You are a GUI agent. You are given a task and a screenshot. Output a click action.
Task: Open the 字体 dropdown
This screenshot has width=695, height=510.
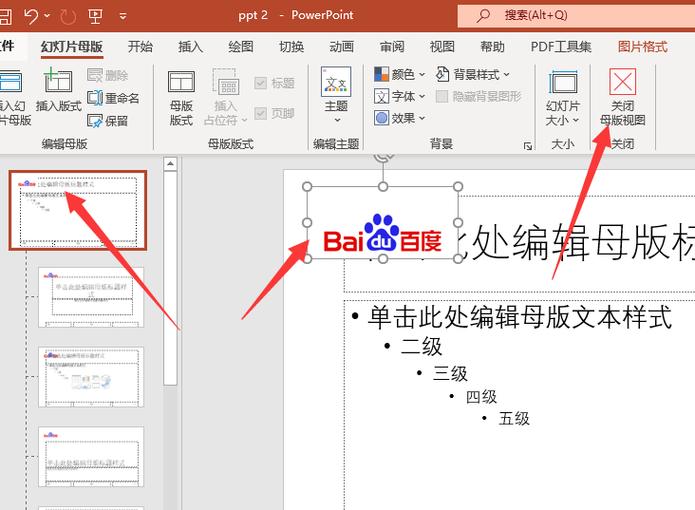pos(399,96)
